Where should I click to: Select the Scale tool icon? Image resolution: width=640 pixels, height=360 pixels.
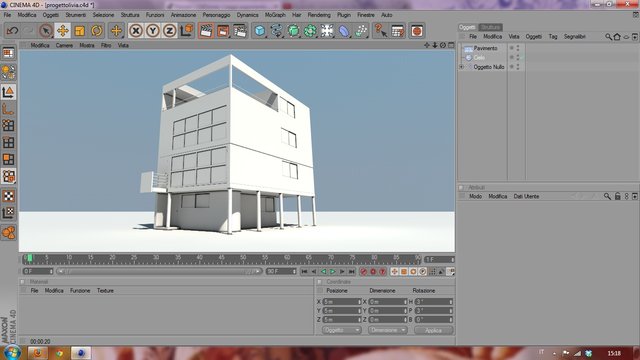(x=80, y=31)
